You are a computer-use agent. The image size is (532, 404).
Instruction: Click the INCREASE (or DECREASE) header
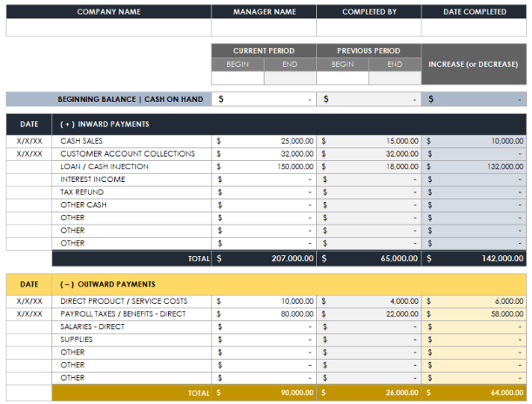pos(474,64)
